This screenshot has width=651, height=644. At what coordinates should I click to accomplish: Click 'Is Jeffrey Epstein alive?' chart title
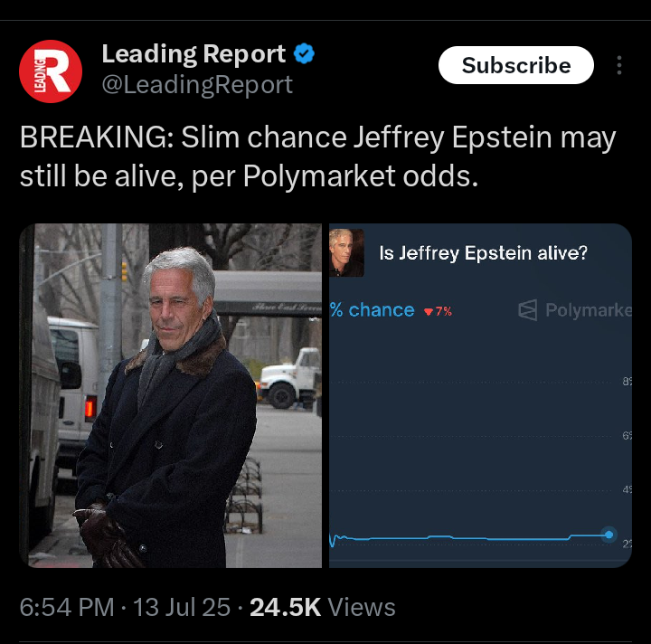pos(483,253)
